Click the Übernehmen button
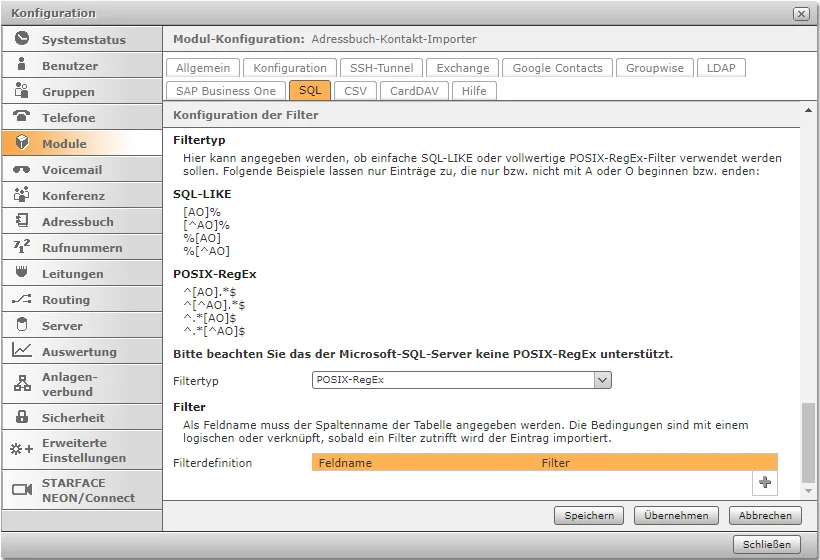The height and width of the screenshot is (560, 820). click(676, 516)
